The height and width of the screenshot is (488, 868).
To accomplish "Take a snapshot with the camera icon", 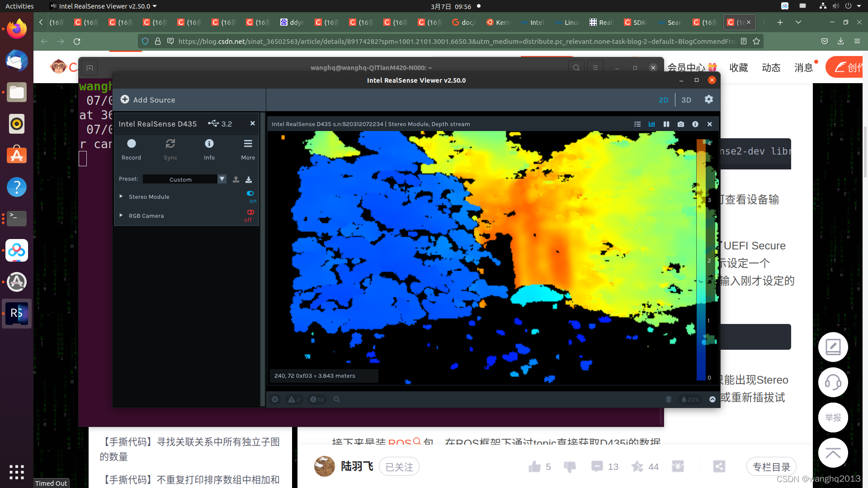I will [x=681, y=124].
